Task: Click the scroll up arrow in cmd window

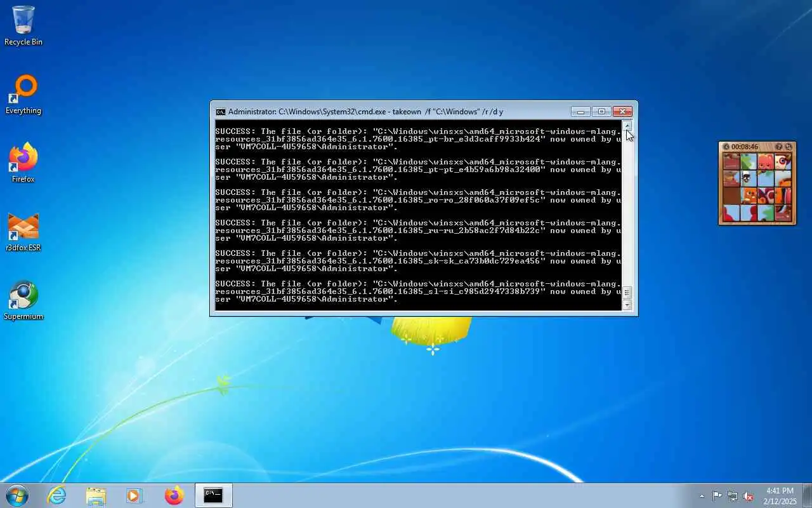Action: tap(627, 126)
